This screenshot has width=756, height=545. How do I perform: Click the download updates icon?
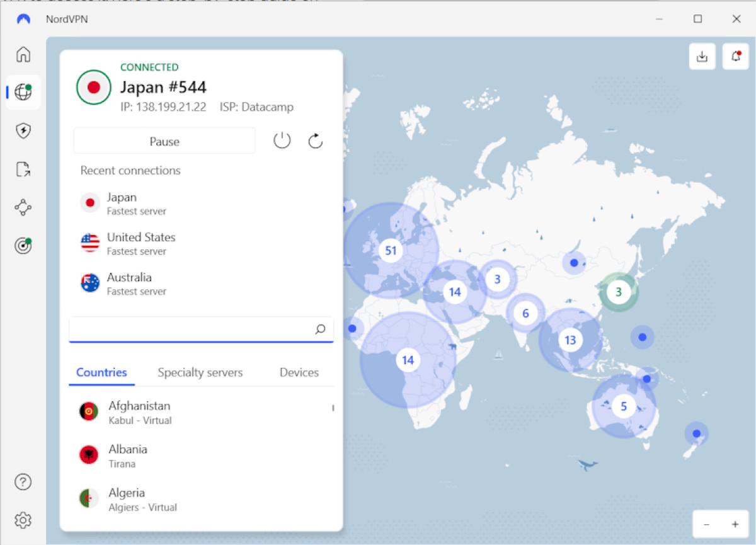point(702,57)
